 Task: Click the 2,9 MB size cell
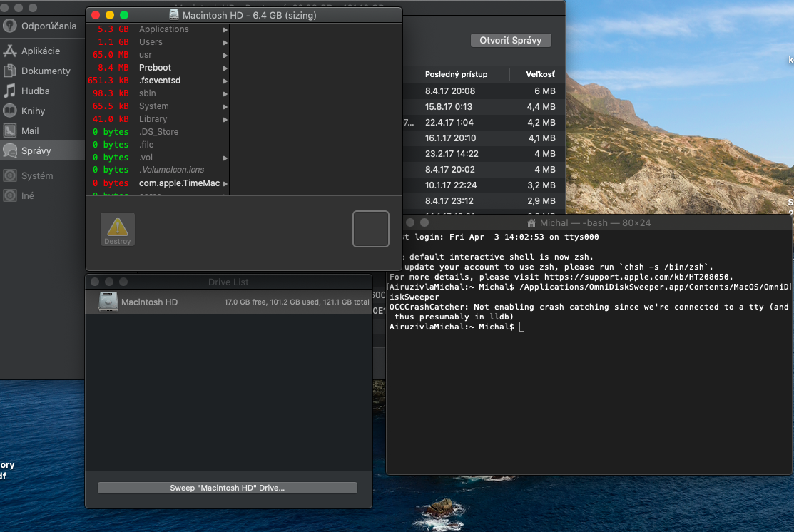tap(541, 201)
